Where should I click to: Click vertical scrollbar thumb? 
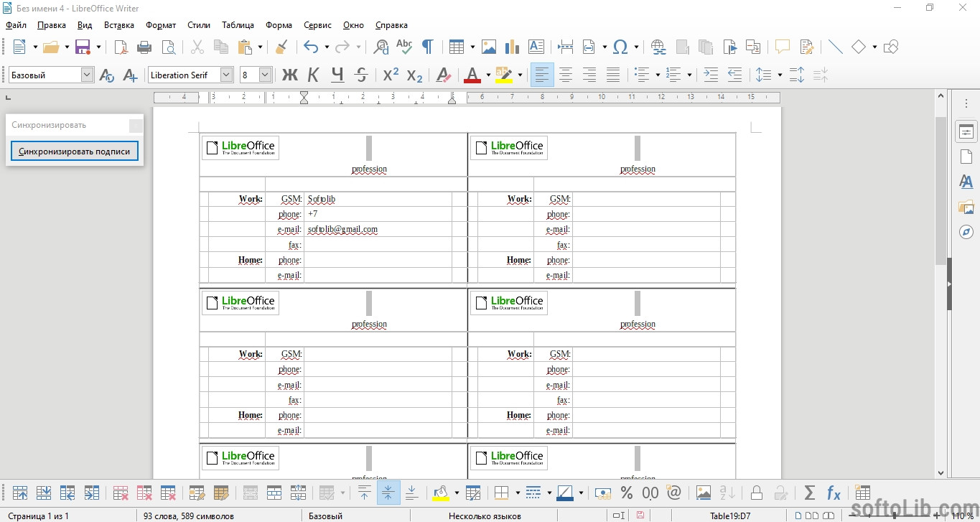[x=941, y=190]
